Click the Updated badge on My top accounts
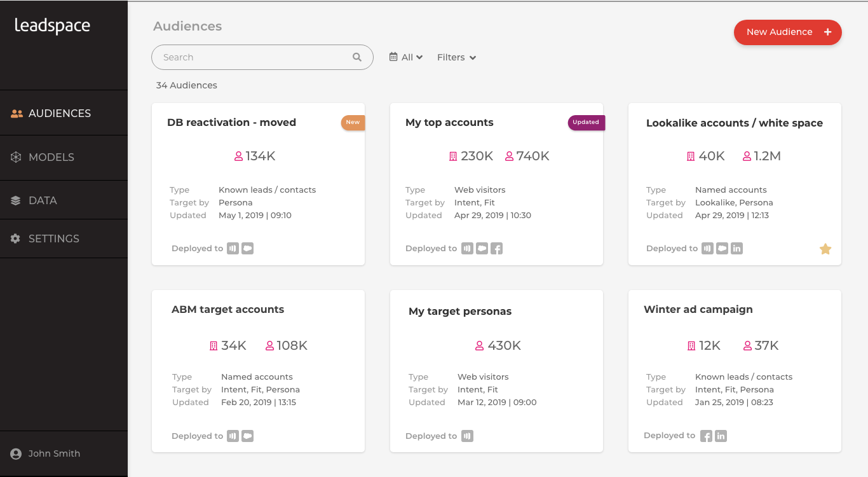Viewport: 868px width, 477px height. [586, 122]
